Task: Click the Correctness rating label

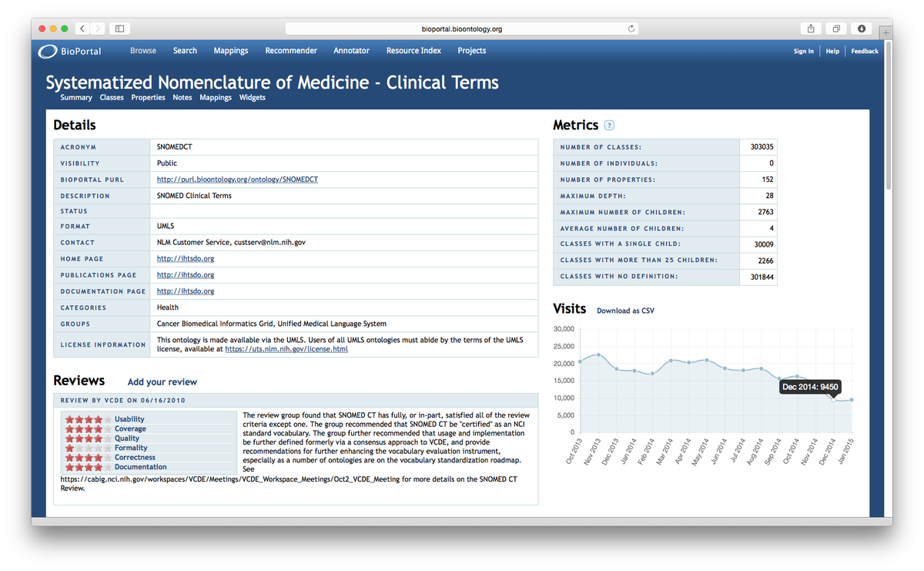Action: point(135,458)
